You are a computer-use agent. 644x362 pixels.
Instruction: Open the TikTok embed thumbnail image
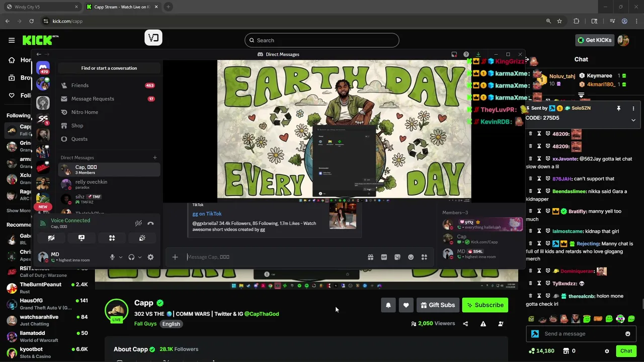click(x=343, y=215)
